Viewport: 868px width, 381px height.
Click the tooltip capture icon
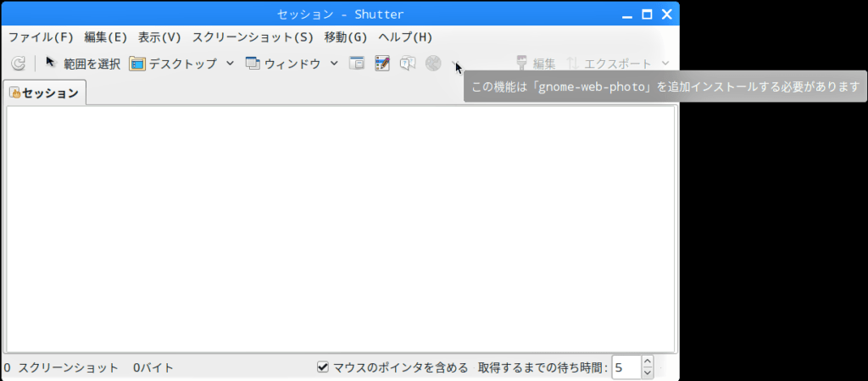pos(408,64)
